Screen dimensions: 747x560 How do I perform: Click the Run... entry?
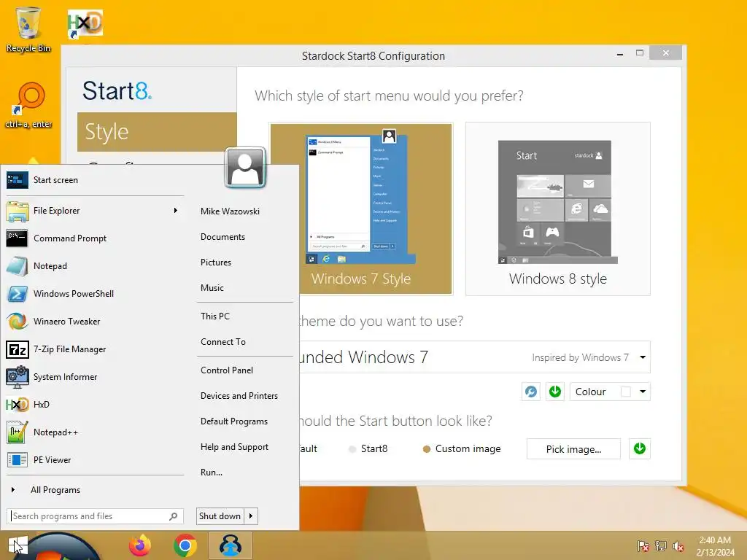point(212,472)
